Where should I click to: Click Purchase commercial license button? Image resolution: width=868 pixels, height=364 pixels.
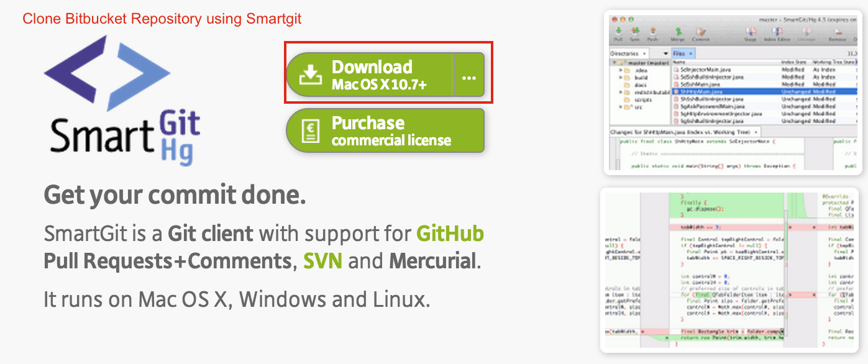tap(385, 130)
